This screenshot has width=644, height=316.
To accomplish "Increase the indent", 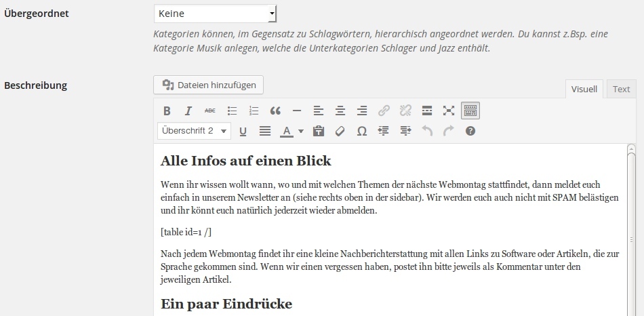I will [405, 131].
